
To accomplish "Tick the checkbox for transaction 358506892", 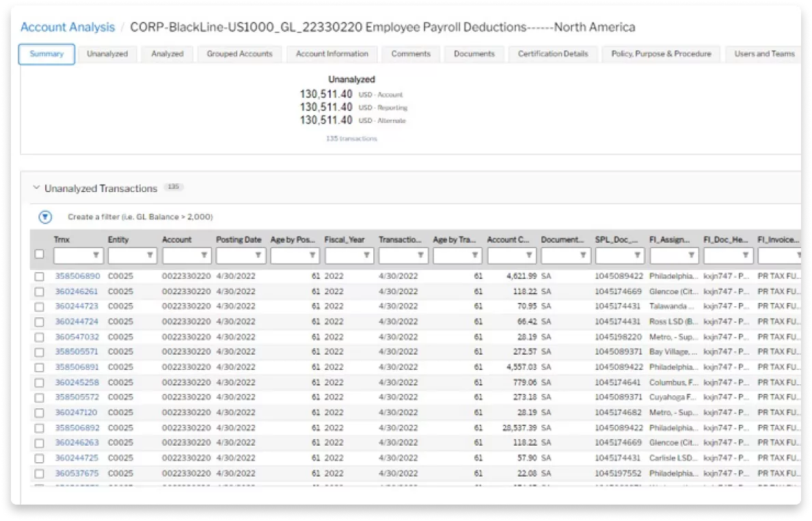I will [x=40, y=428].
